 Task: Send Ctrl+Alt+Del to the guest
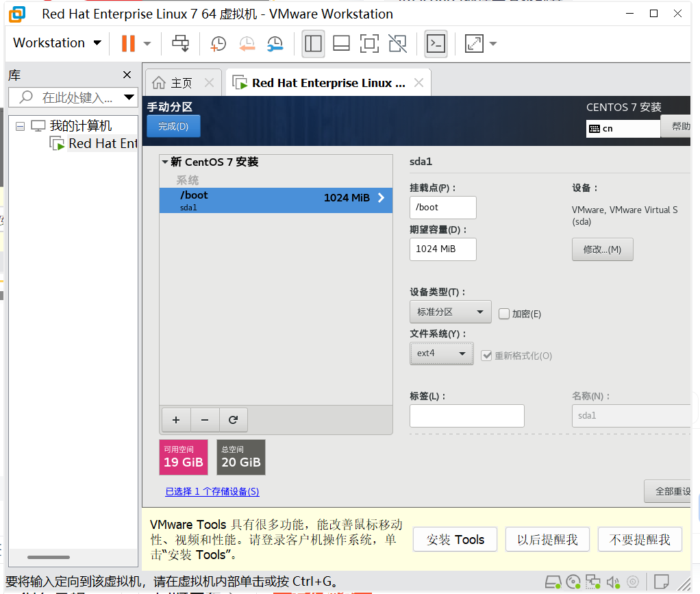coord(180,43)
